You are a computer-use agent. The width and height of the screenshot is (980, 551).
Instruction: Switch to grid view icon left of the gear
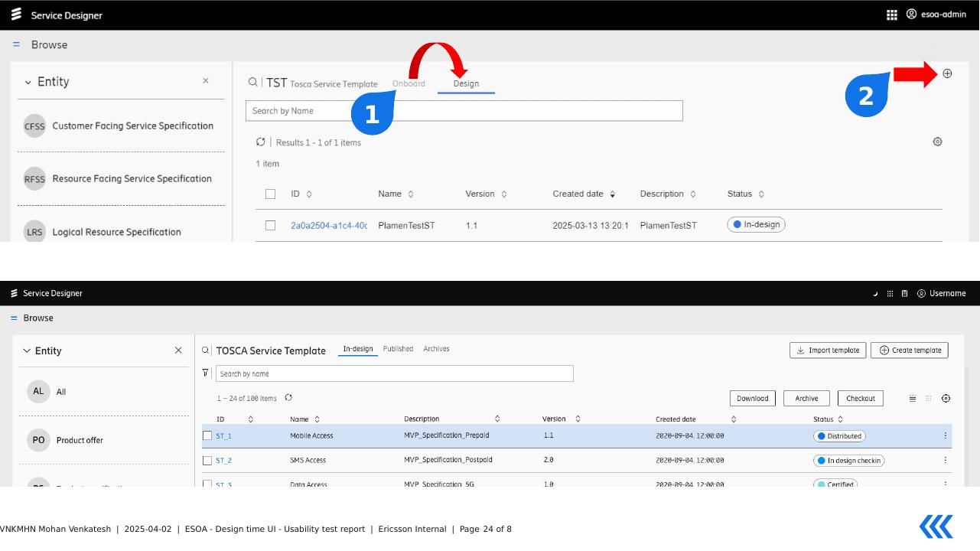(x=930, y=398)
